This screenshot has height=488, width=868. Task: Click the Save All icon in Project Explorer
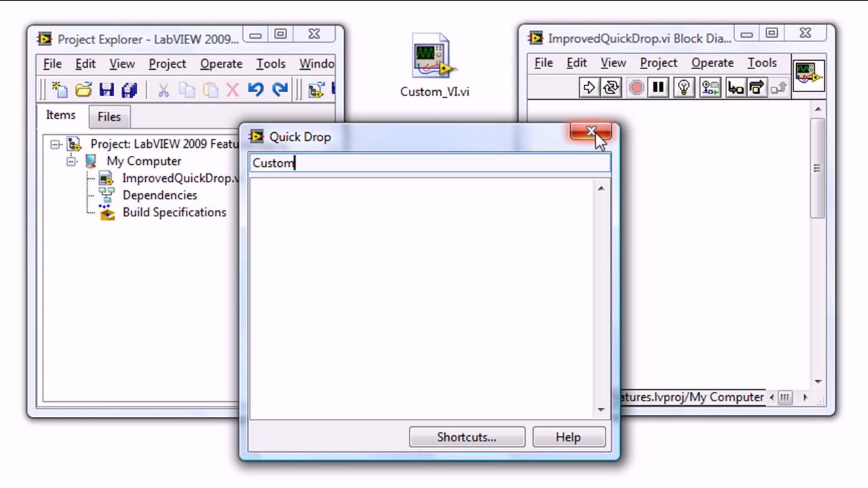130,89
